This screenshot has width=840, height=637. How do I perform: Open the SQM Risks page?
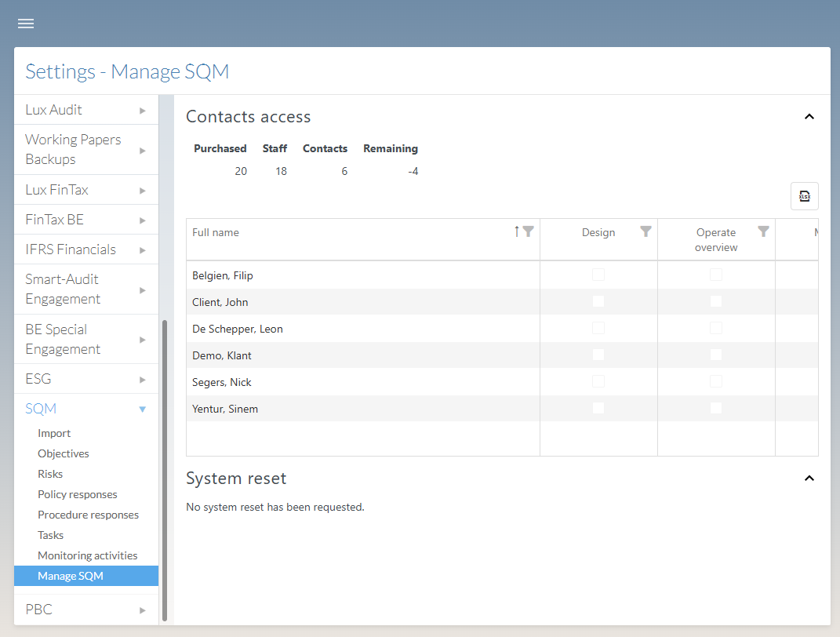[50, 474]
